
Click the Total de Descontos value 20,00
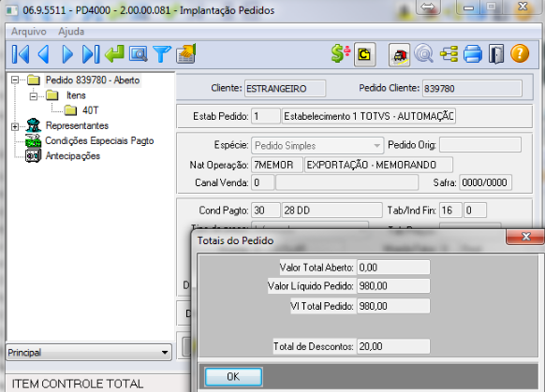(x=393, y=346)
